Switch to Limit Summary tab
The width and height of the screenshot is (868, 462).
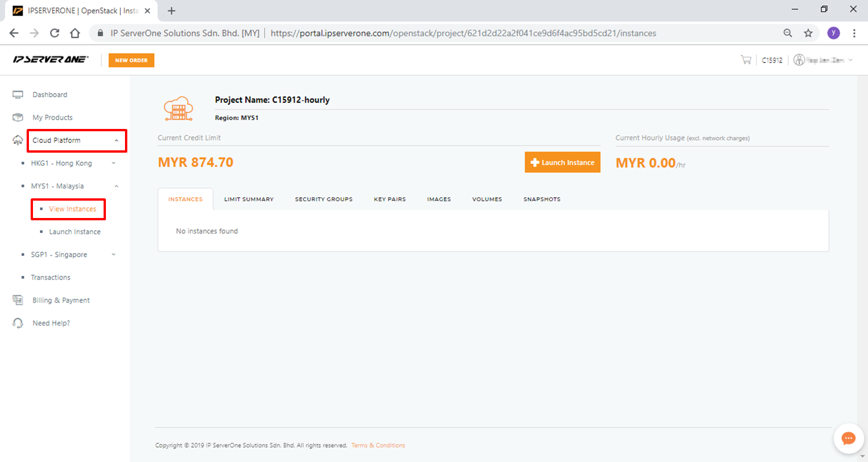coord(249,199)
